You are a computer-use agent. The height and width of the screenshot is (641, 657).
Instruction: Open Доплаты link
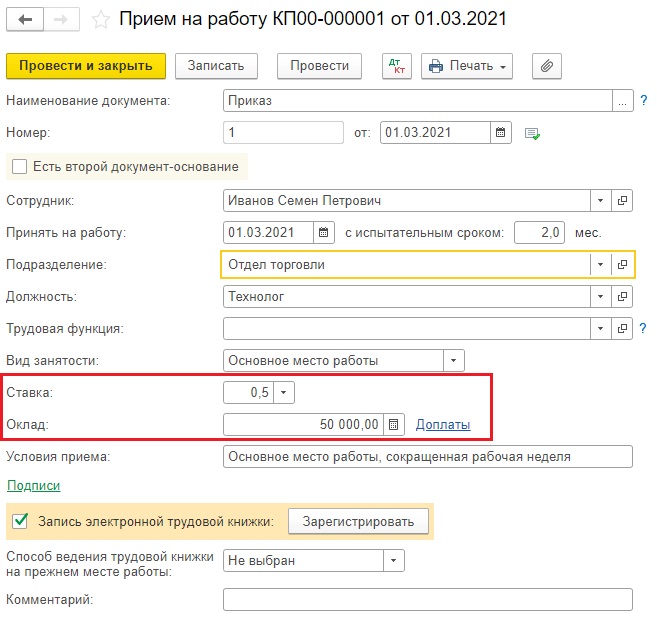click(x=443, y=424)
